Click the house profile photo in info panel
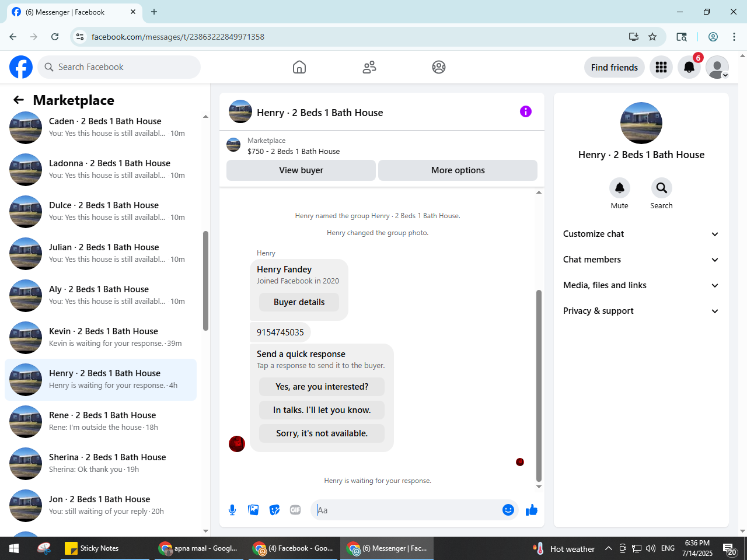 coord(641,123)
